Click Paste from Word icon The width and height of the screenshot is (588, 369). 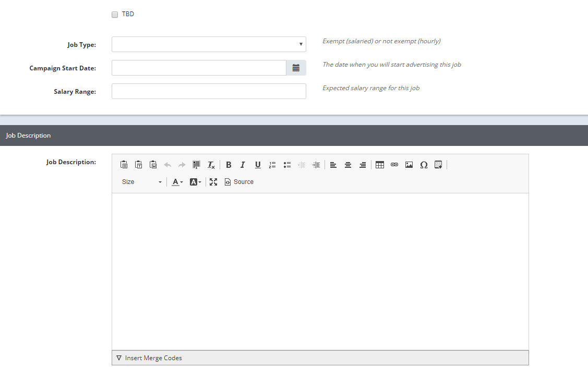pyautogui.click(x=153, y=165)
